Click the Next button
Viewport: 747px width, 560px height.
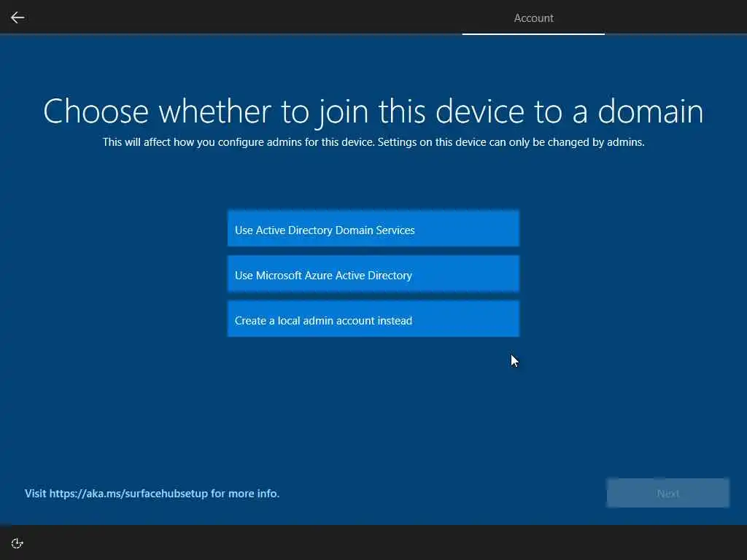[x=668, y=494]
